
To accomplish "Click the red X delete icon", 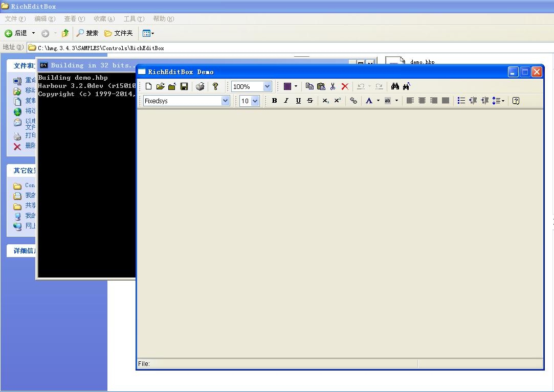I will [345, 86].
